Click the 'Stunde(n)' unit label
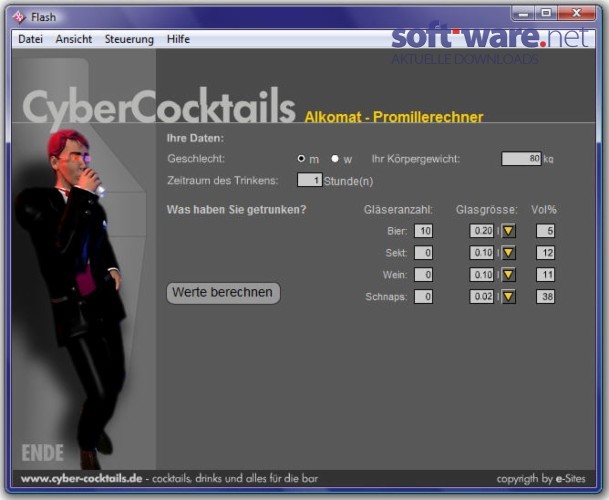The image size is (609, 500). point(348,181)
